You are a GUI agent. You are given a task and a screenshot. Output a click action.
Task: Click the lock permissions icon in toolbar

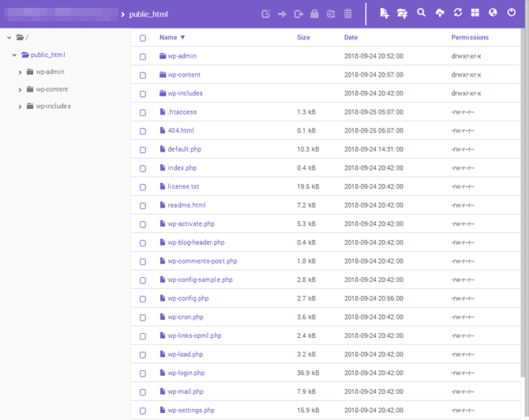(314, 14)
